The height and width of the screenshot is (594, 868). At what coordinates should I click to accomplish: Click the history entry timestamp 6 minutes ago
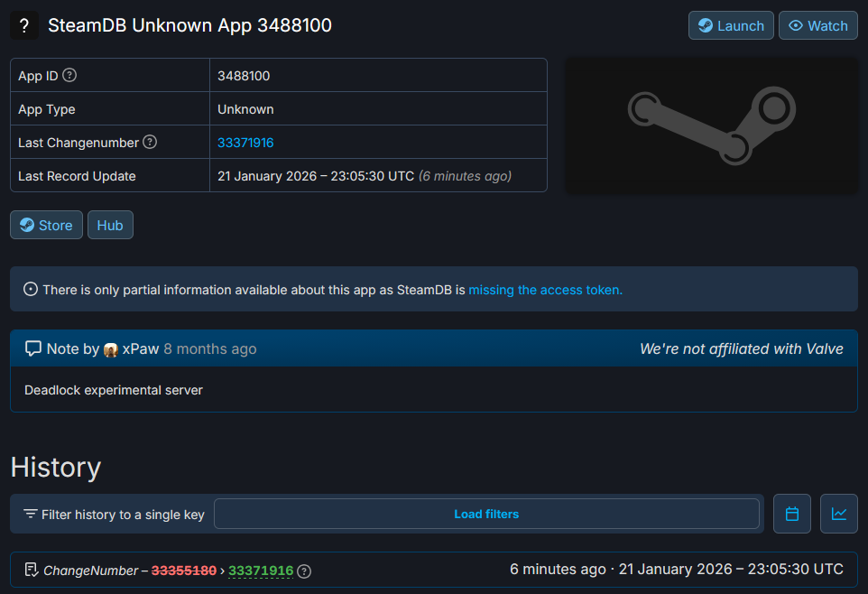click(558, 569)
